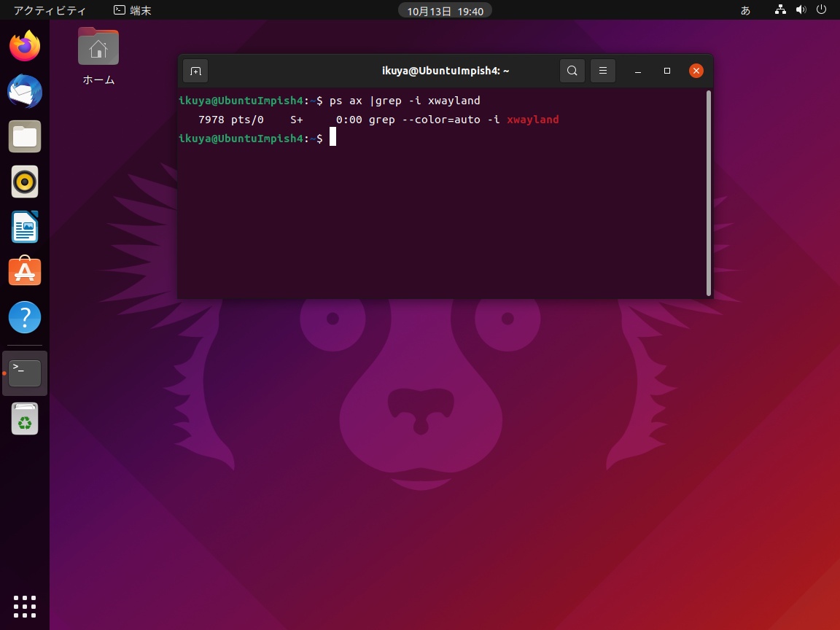The width and height of the screenshot is (840, 630).
Task: Click the terminal search icon
Action: pos(572,71)
